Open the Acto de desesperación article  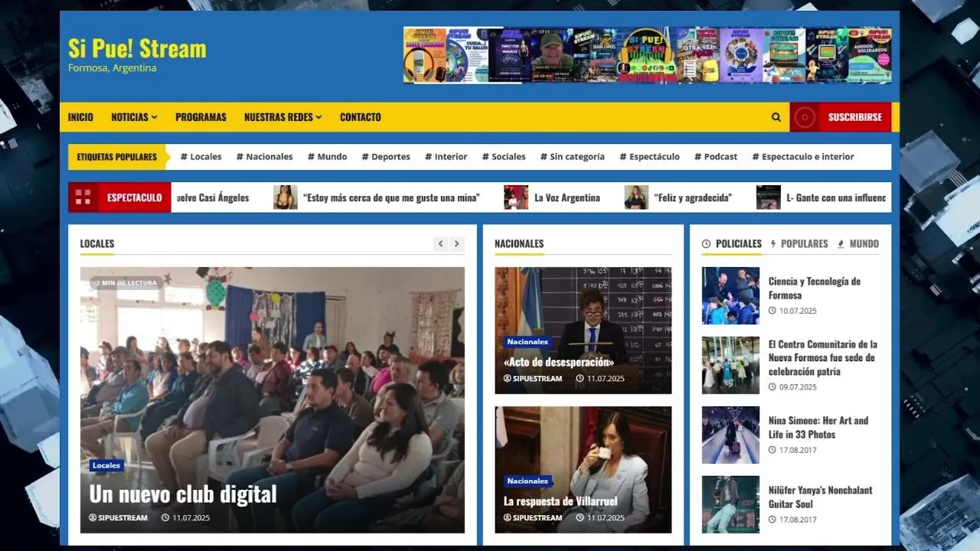[559, 362]
